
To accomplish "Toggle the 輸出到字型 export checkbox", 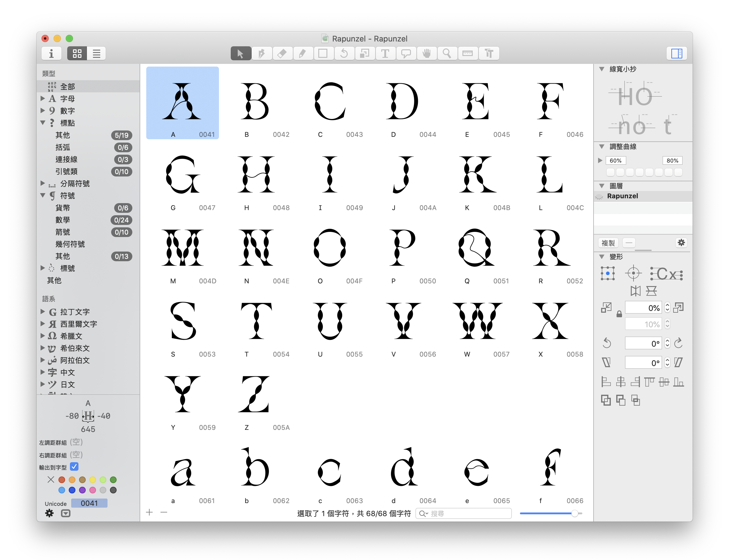I will click(74, 466).
